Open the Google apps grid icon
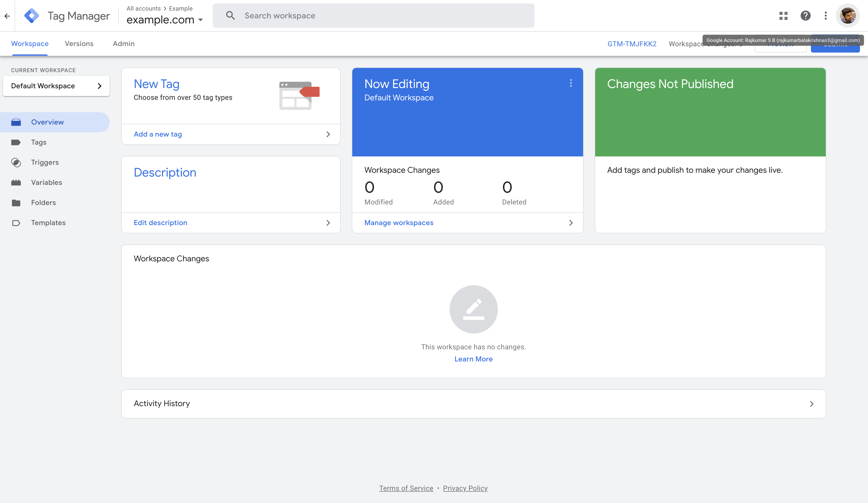 (x=783, y=16)
